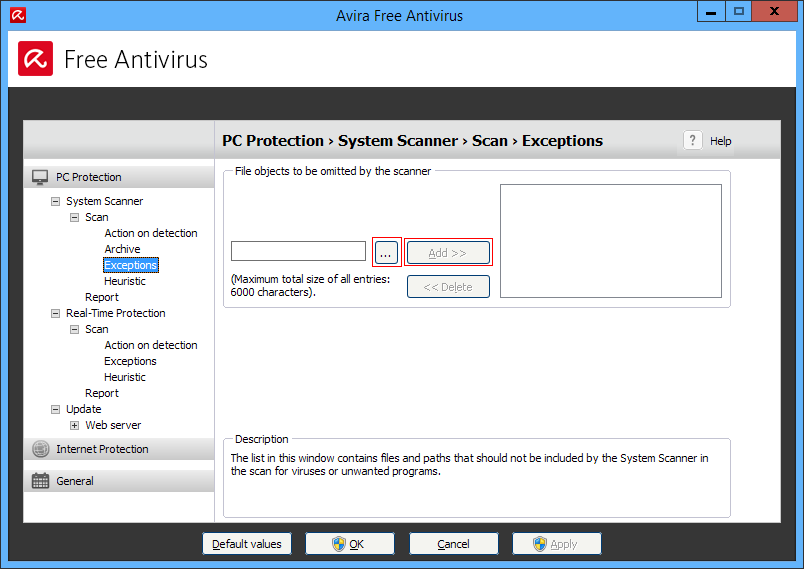Click the file path input field
This screenshot has width=804, height=569.
click(x=298, y=252)
